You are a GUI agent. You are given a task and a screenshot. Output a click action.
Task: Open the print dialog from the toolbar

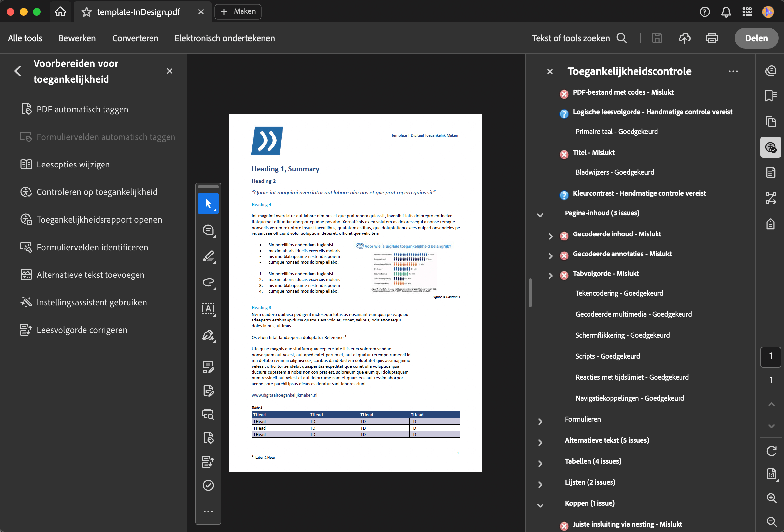pyautogui.click(x=712, y=38)
